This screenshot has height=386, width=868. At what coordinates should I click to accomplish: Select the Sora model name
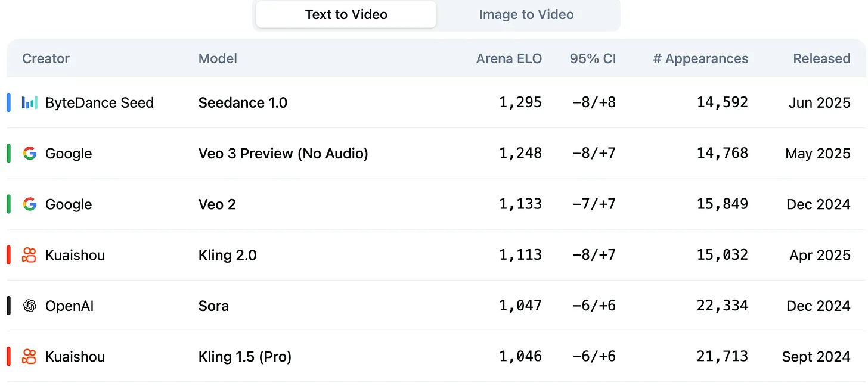[213, 306]
